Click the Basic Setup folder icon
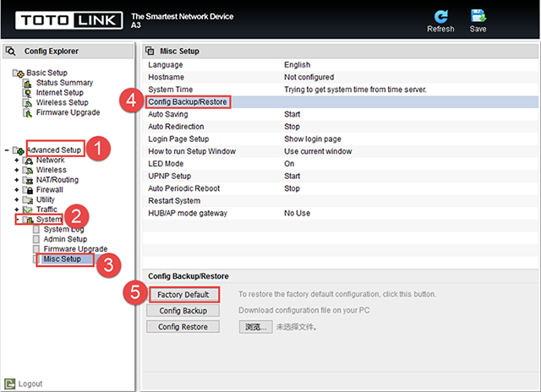541x392 pixels. (x=19, y=73)
